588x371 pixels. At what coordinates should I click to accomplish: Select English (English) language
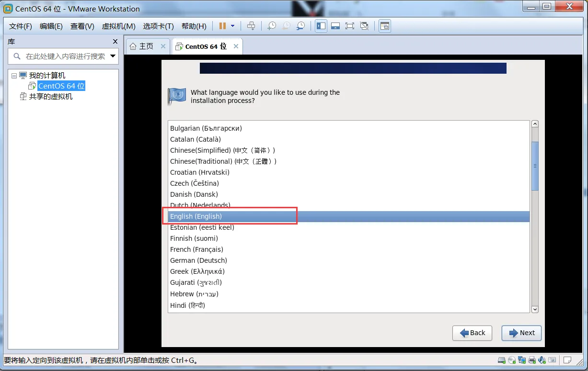click(349, 216)
